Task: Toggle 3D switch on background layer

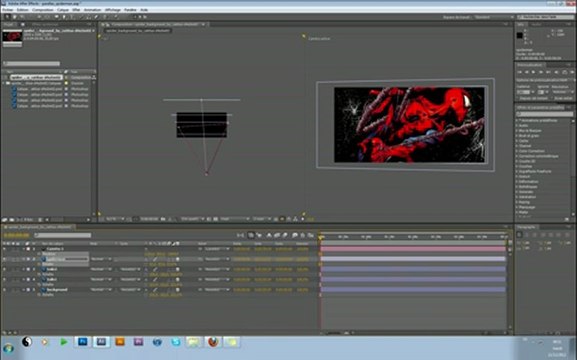Action: tap(177, 290)
